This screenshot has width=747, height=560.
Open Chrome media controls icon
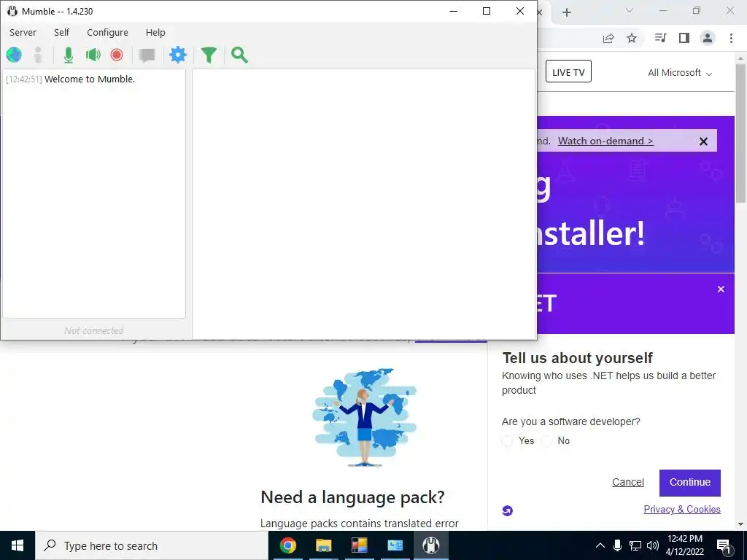pos(660,38)
